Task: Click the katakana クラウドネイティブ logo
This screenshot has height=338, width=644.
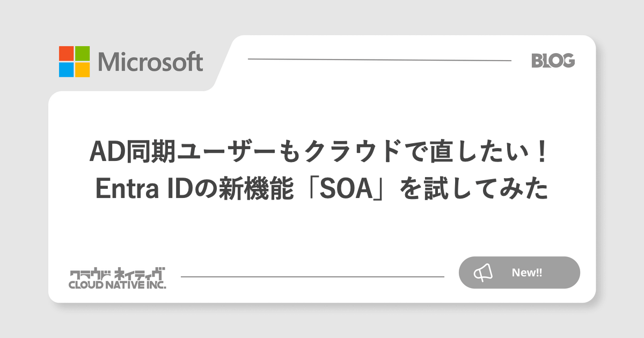Action: (118, 273)
